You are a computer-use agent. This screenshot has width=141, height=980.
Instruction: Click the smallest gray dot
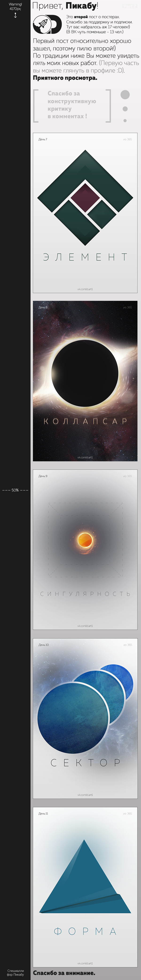pos(125,121)
